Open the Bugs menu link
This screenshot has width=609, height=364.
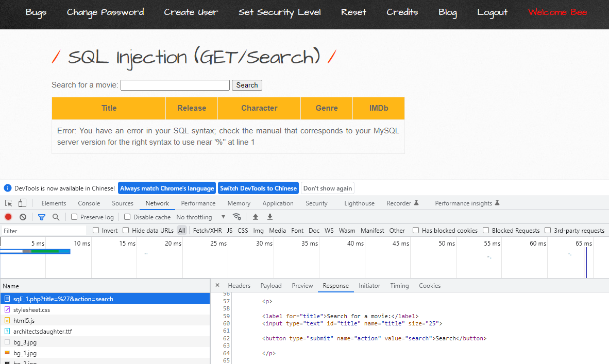coord(36,12)
